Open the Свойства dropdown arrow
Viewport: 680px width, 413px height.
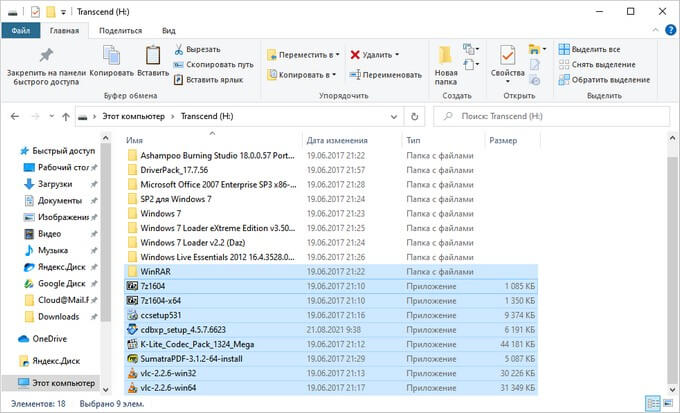507,82
